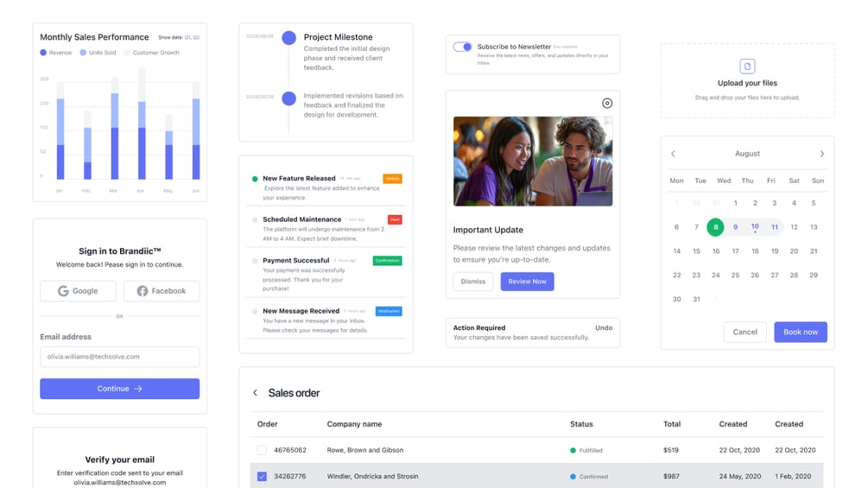Toggle Revenue legend in sales chart

tap(56, 53)
